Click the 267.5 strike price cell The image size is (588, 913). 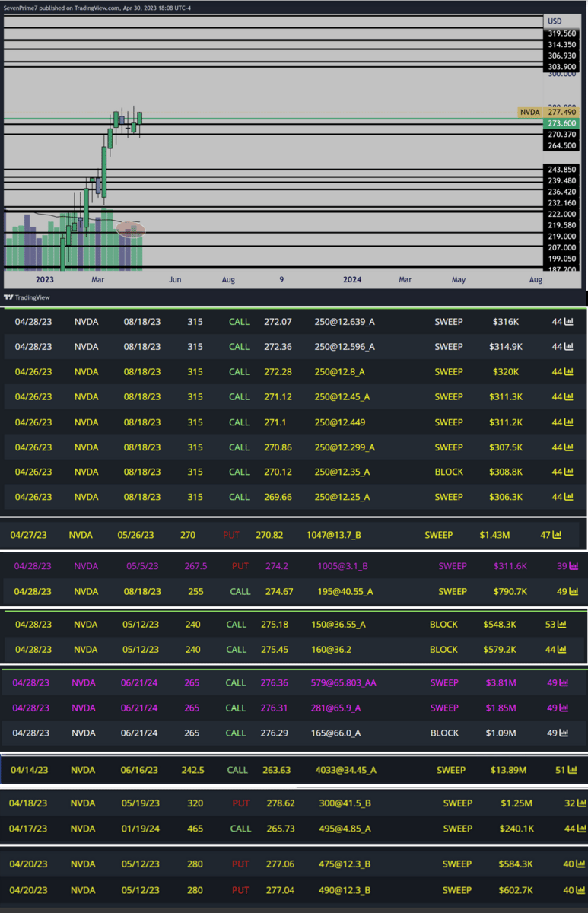pos(195,566)
